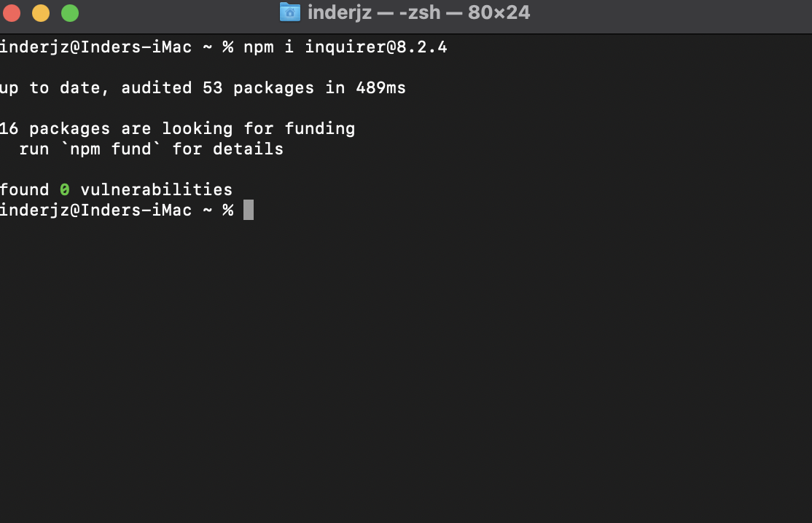Click the green terminal cursor block
The image size is (812, 523).
pos(249,210)
